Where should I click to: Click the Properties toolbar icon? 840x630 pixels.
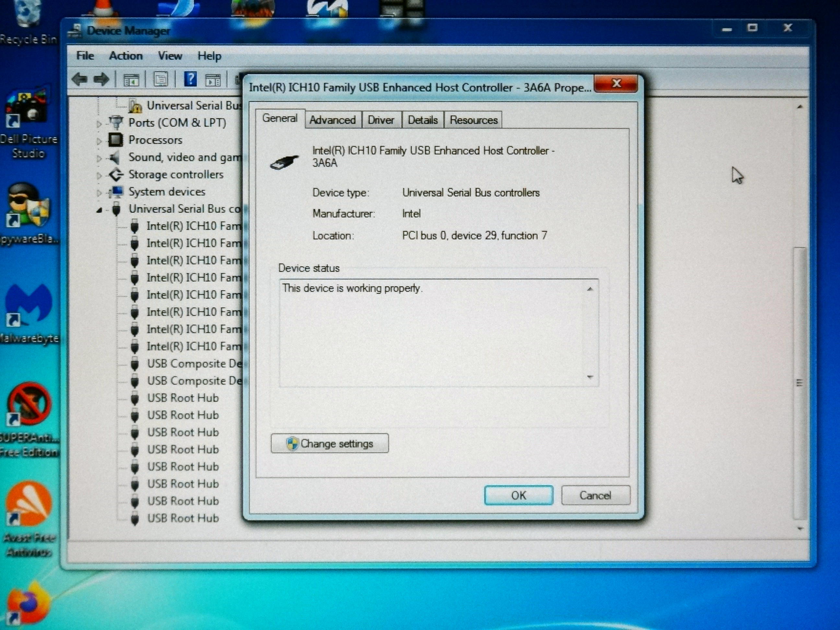[161, 79]
